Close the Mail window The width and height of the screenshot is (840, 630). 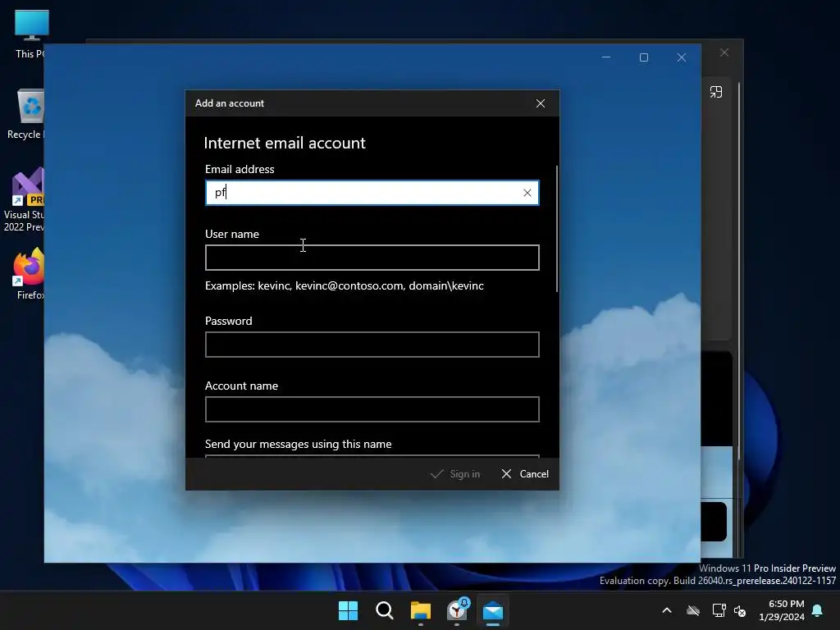[x=682, y=57]
